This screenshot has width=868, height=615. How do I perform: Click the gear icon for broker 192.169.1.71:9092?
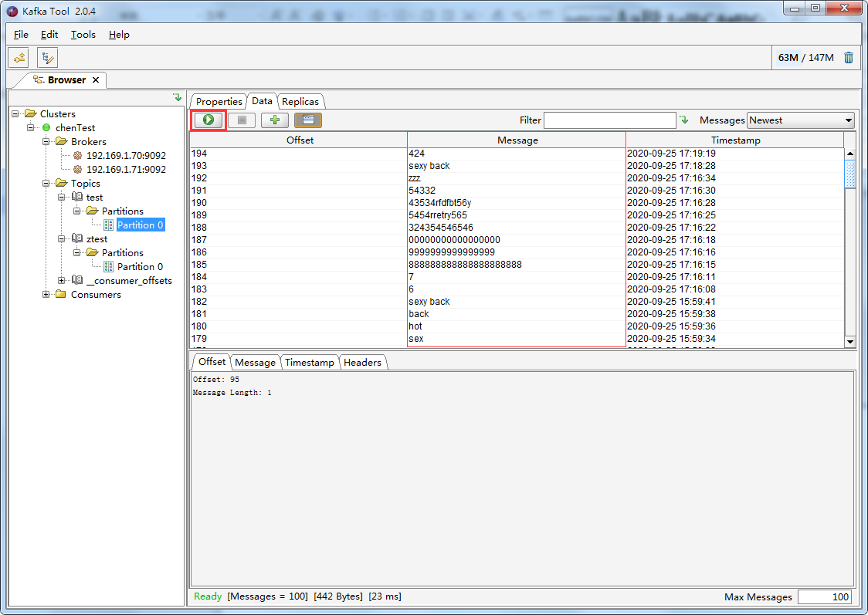[77, 169]
